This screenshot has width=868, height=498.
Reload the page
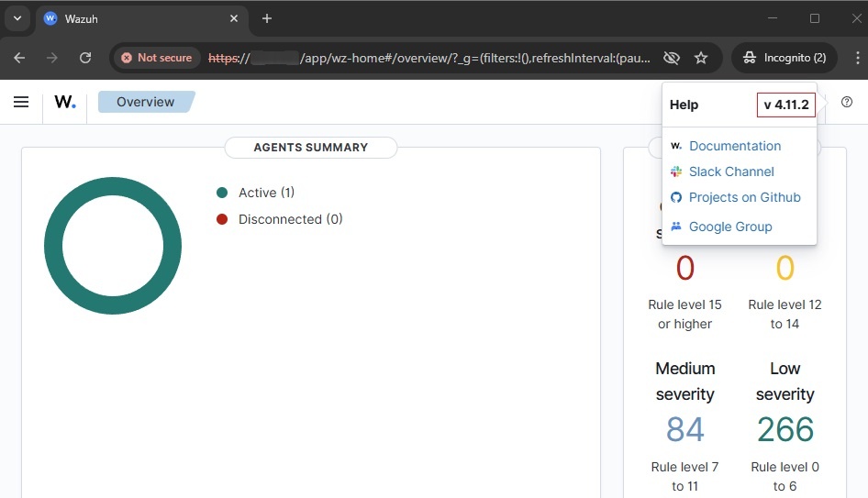click(x=85, y=58)
